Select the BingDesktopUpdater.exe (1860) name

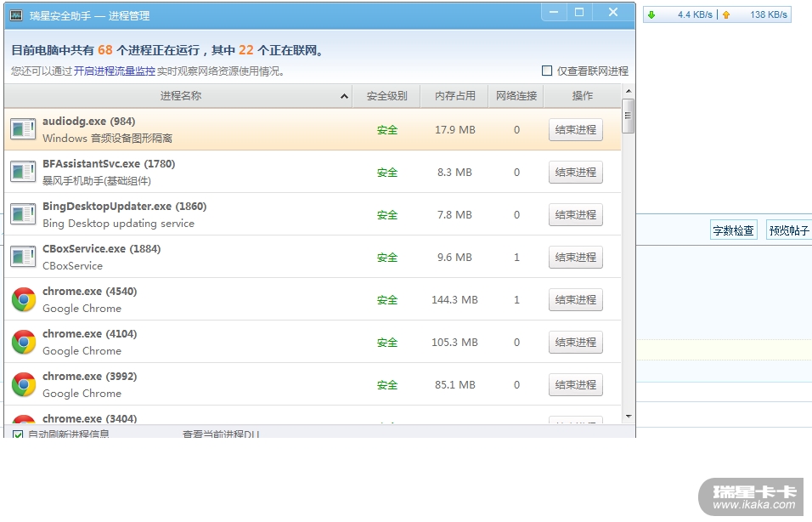pyautogui.click(x=124, y=207)
